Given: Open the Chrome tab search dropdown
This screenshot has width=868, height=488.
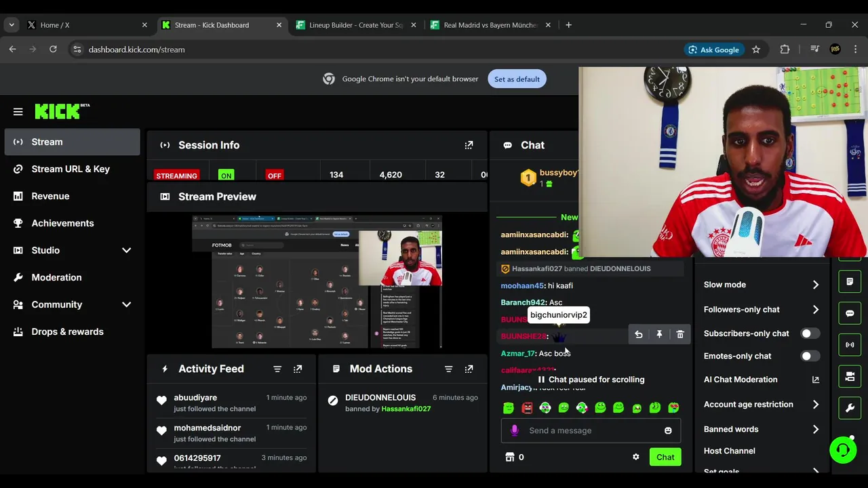Looking at the screenshot, I should [x=12, y=25].
